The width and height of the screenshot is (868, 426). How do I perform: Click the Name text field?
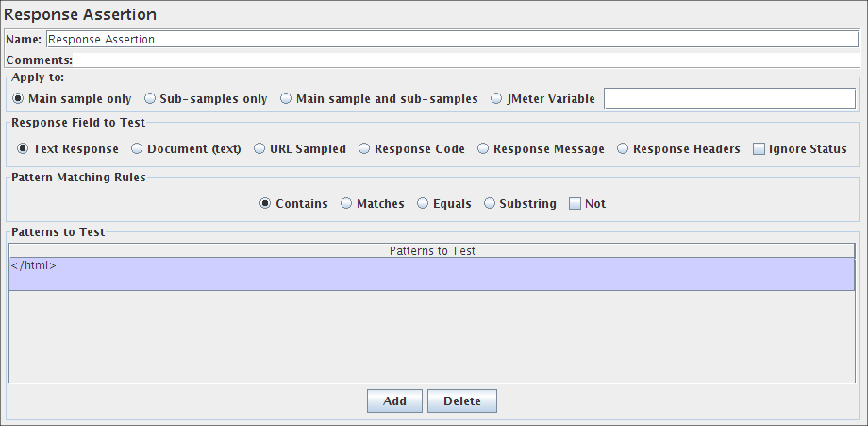pos(451,40)
